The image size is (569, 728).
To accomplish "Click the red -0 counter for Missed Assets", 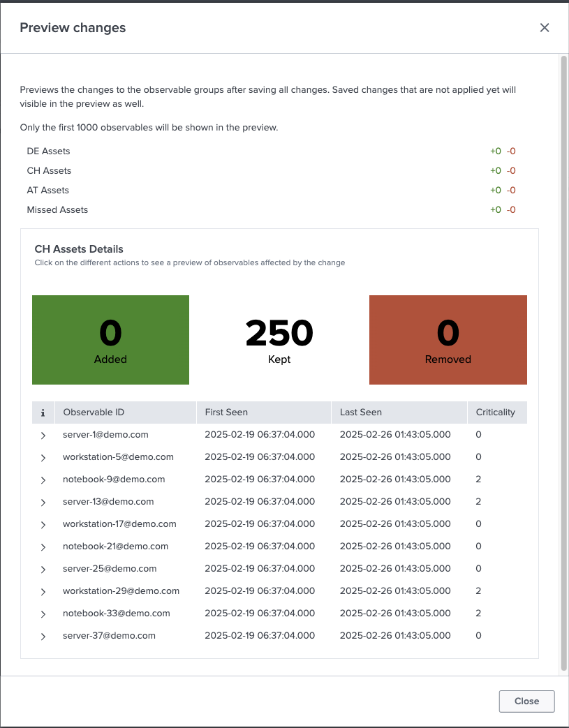I will 512,209.
